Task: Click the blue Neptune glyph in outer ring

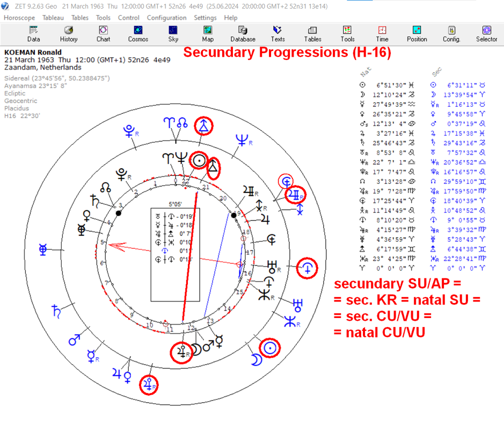Action: click(x=242, y=140)
